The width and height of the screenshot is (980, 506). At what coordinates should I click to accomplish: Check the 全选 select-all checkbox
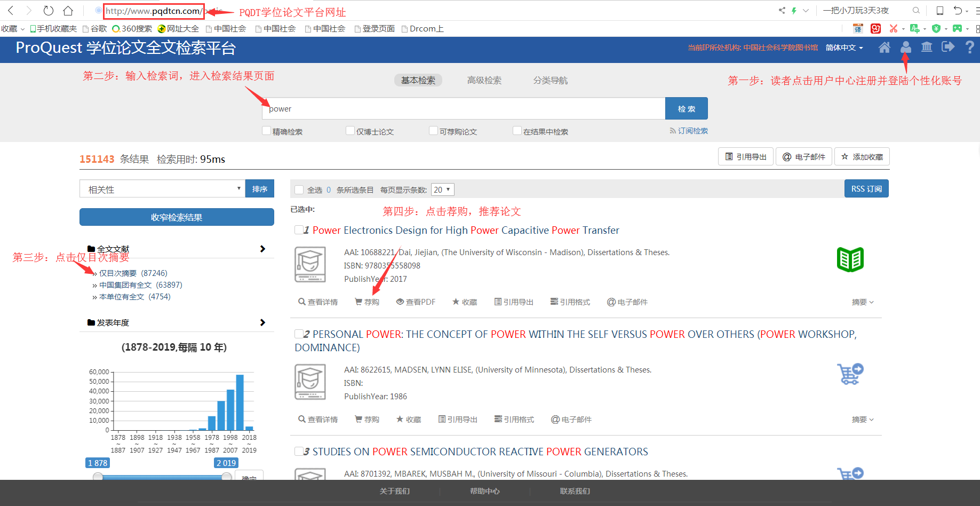(x=299, y=190)
